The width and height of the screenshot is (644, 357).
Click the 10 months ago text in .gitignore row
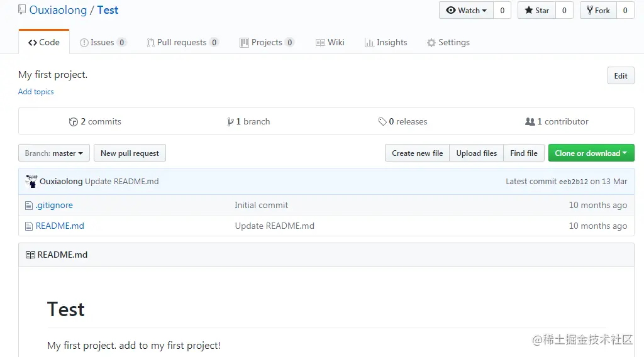point(597,205)
